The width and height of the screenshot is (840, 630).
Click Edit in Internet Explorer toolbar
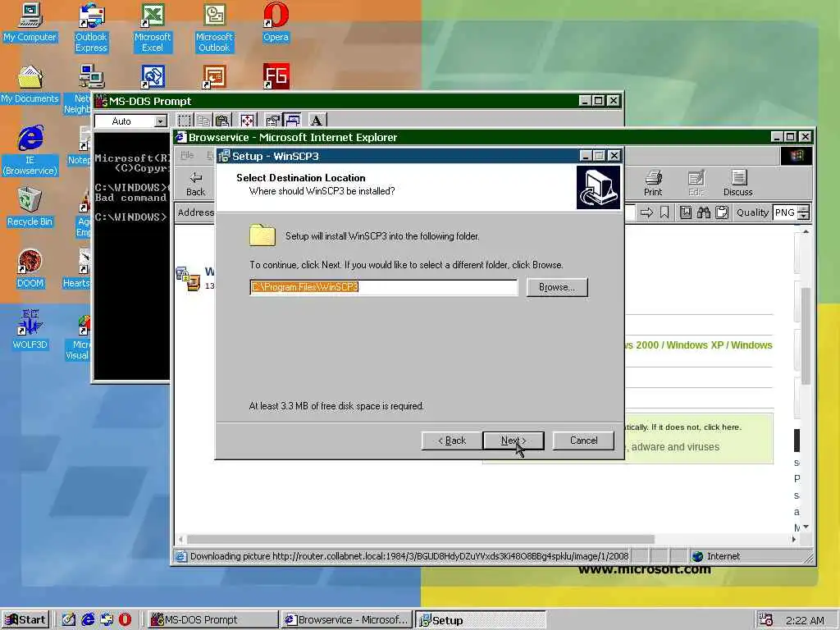(x=696, y=183)
